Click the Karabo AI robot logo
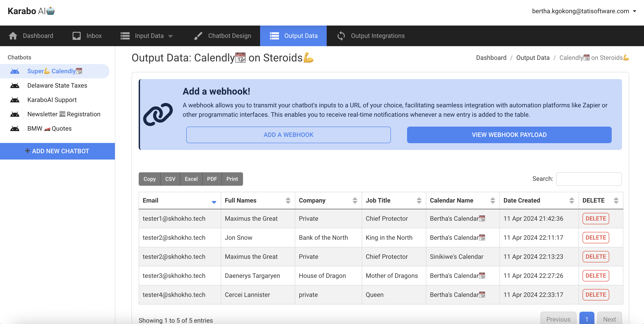Image resolution: width=644 pixels, height=324 pixels. click(50, 11)
